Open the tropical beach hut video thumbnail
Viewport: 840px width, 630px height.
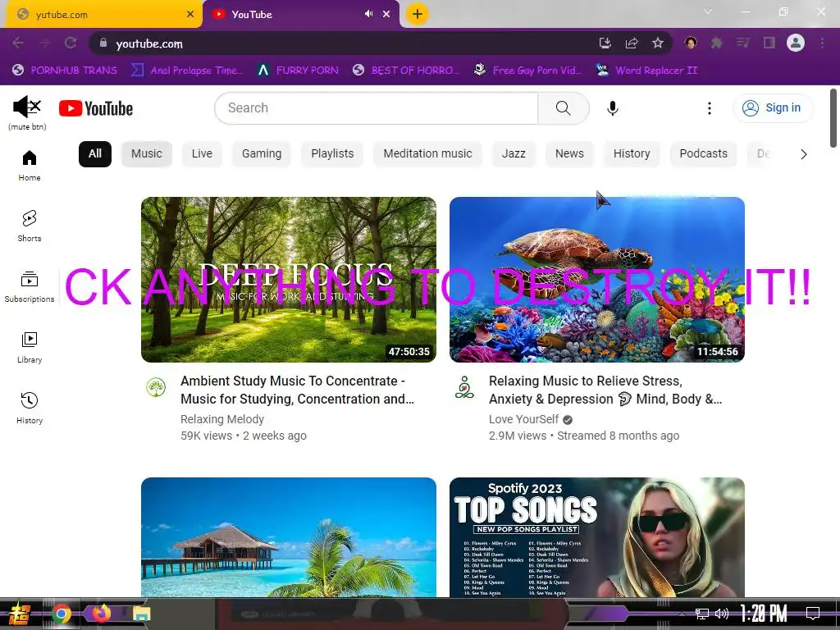coord(289,537)
